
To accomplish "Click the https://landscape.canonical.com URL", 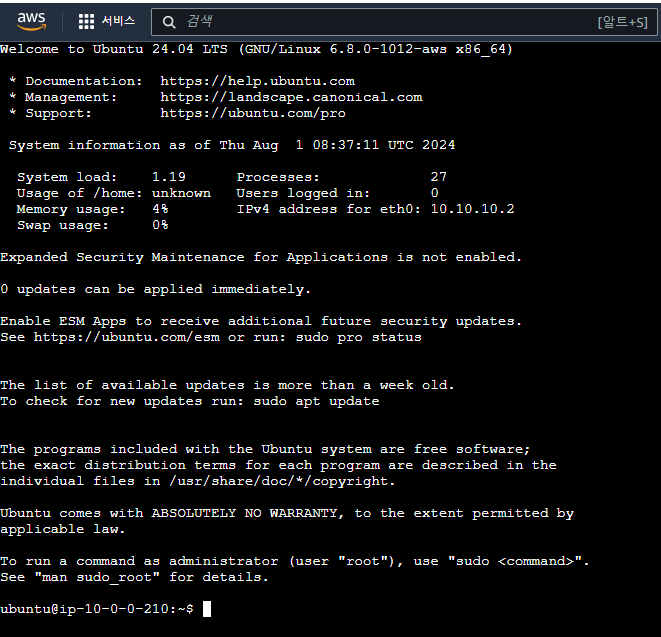I will coord(291,97).
